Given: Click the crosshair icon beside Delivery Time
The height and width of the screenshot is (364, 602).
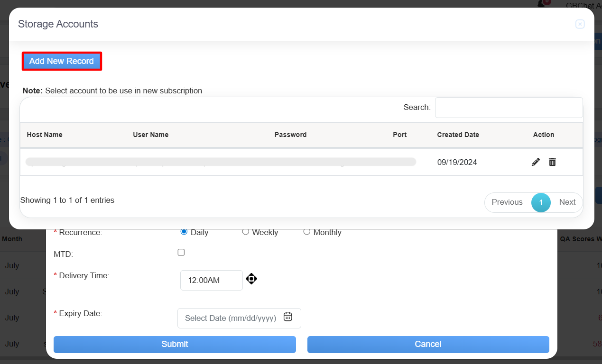Looking at the screenshot, I should click(x=251, y=279).
